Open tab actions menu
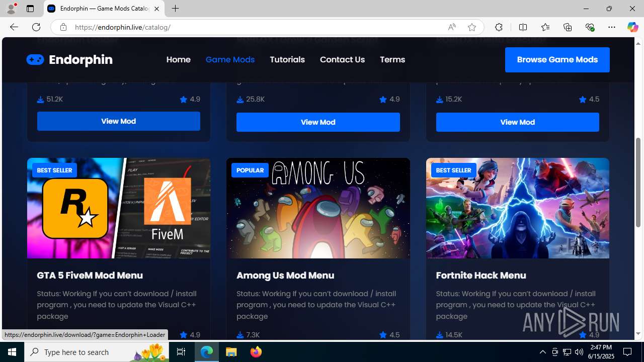This screenshot has height=362, width=644. tap(30, 9)
